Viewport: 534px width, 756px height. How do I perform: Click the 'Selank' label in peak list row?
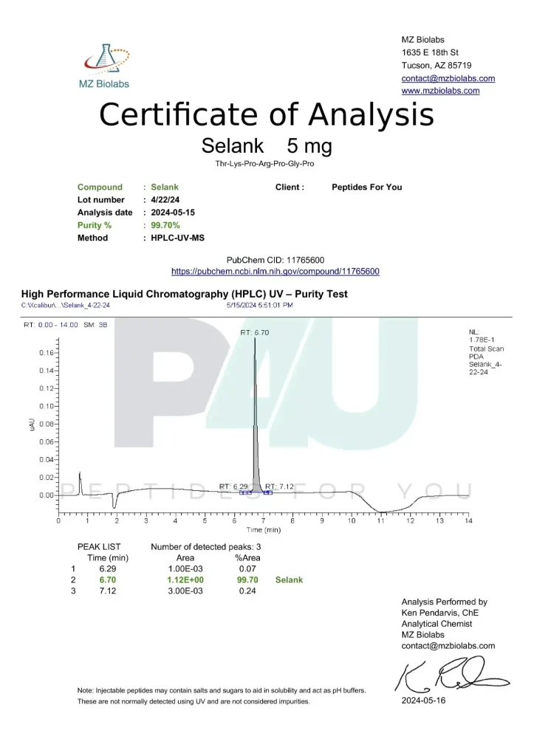point(289,580)
